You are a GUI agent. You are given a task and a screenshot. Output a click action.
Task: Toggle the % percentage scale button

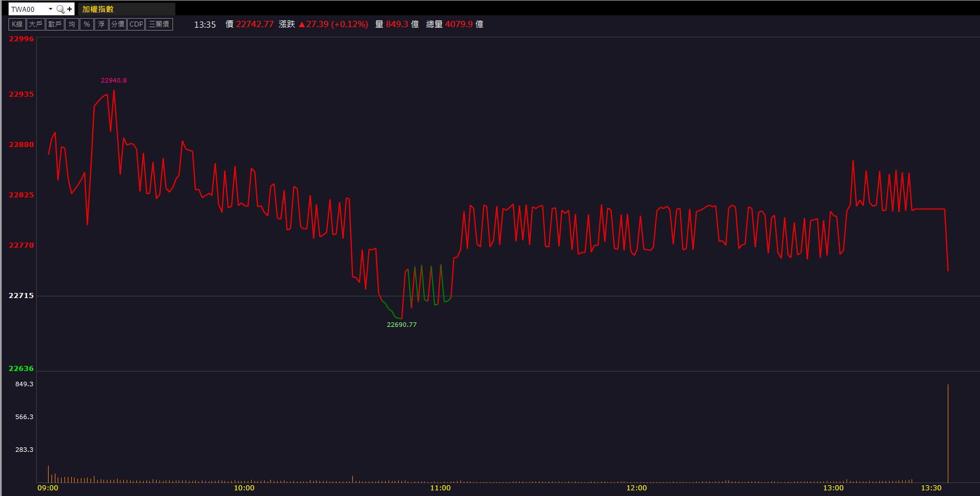pyautogui.click(x=87, y=24)
